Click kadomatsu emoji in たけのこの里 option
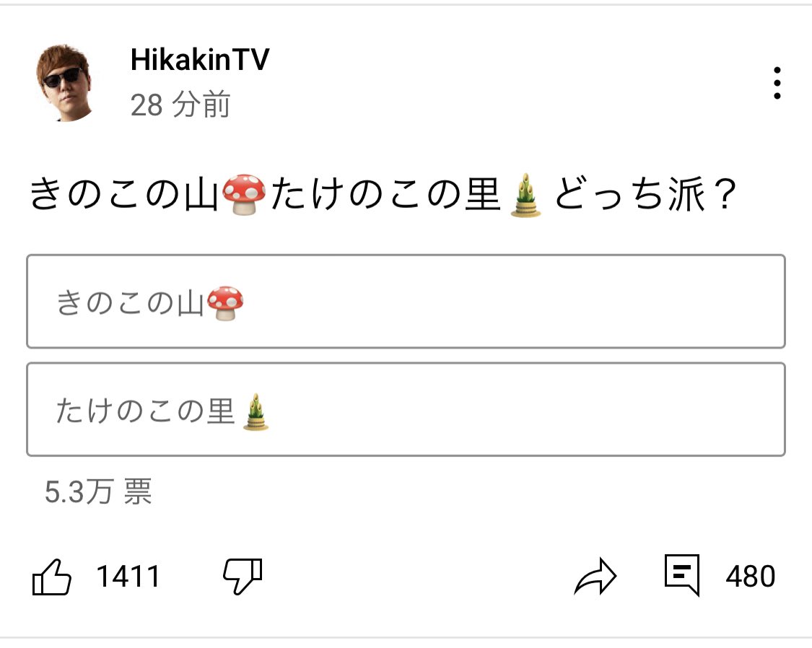This screenshot has height=648, width=812. tap(256, 412)
